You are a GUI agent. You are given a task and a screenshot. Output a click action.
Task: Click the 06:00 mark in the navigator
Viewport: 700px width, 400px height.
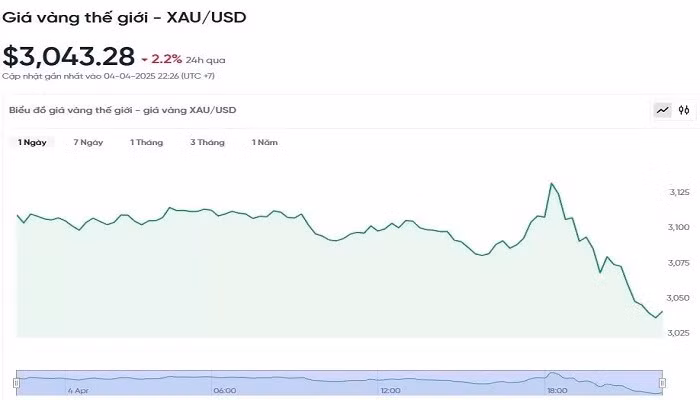[x=224, y=390]
